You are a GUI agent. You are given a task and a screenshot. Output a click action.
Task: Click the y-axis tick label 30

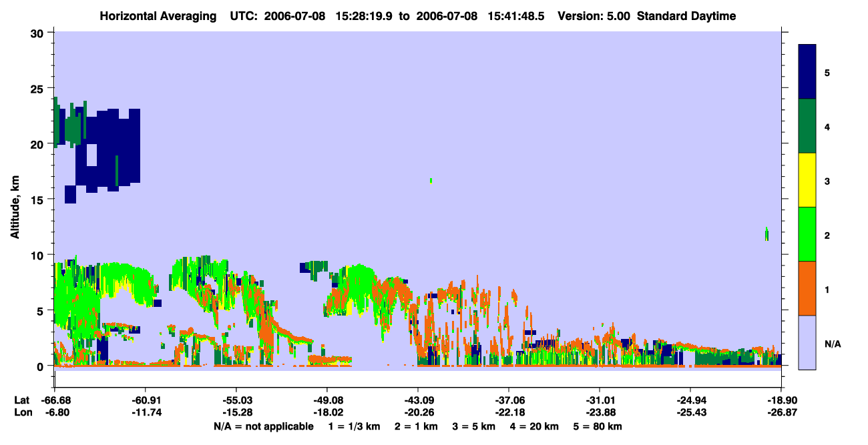click(x=39, y=33)
